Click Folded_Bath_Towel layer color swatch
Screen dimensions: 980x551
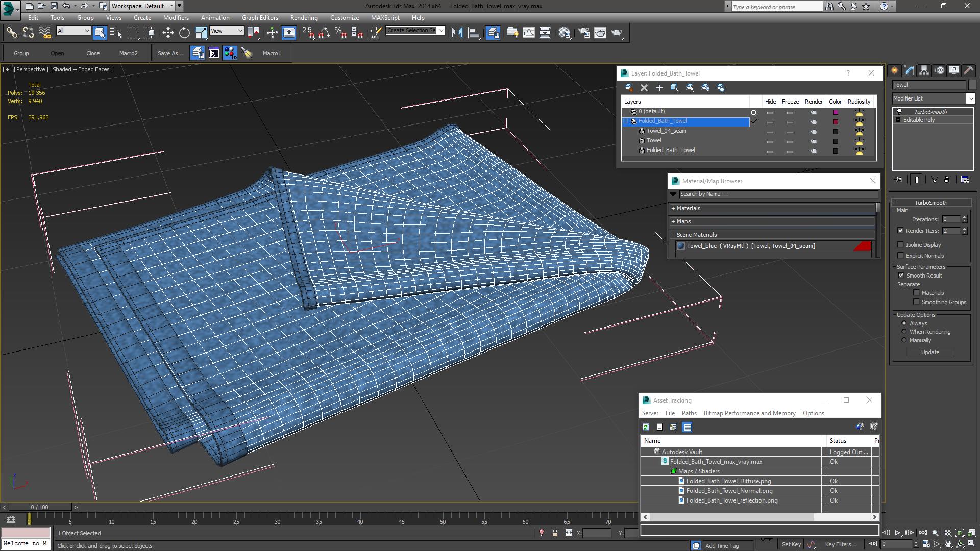(x=836, y=122)
